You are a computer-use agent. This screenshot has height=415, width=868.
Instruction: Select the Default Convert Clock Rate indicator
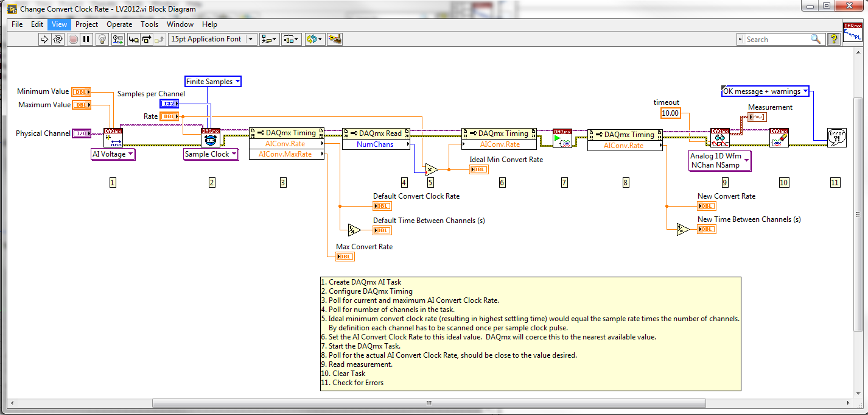tap(382, 206)
